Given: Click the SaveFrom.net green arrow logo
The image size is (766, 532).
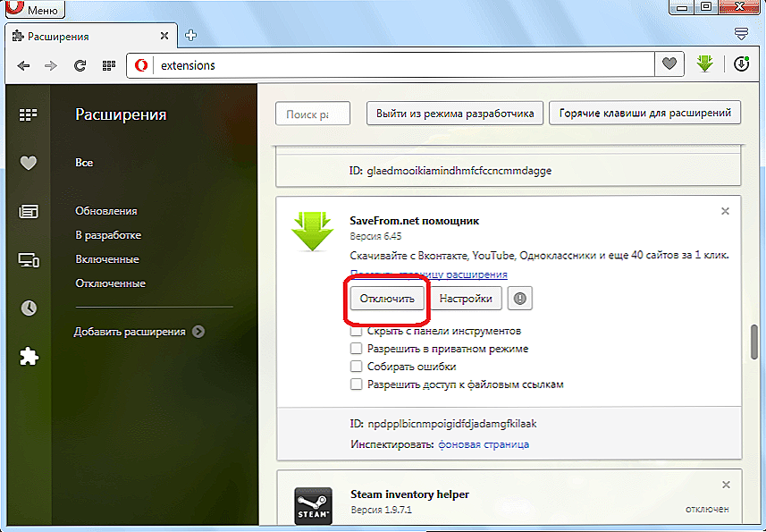Looking at the screenshot, I should [312, 232].
